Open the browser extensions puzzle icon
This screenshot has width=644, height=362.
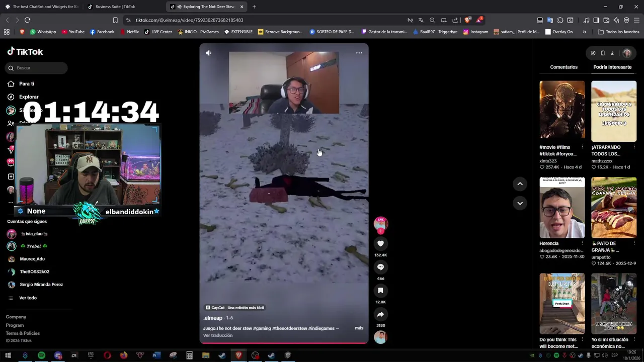560,20
